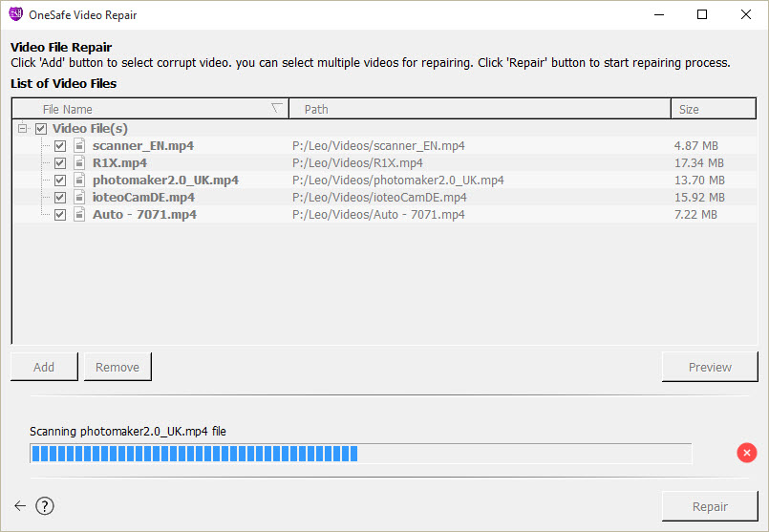The width and height of the screenshot is (769, 532).
Task: Click path P:/Leo/Videos/R1X.mp4
Action: (x=357, y=162)
